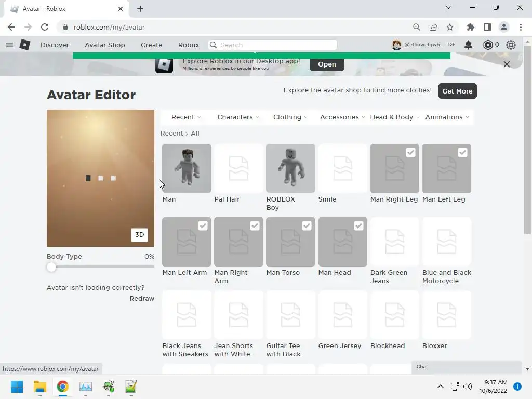Image resolution: width=532 pixels, height=399 pixels.
Task: Show hidden tray icons
Action: (x=440, y=387)
